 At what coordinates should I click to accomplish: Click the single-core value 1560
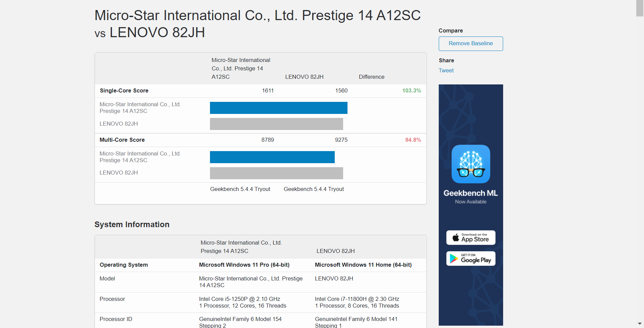point(341,90)
